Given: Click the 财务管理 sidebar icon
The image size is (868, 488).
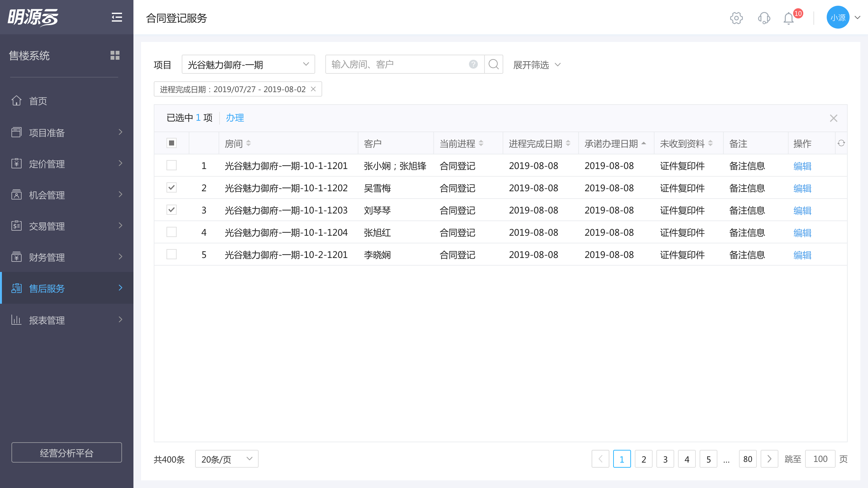Looking at the screenshot, I should tap(17, 257).
